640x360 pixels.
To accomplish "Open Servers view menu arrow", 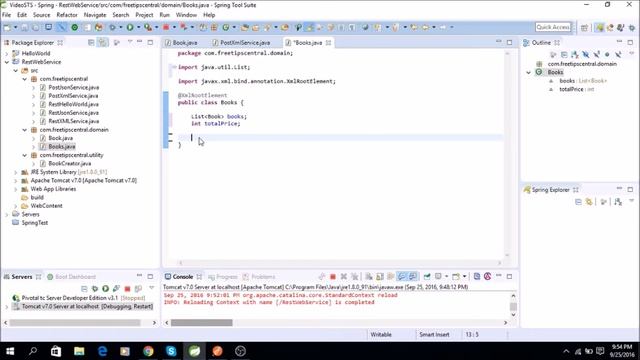I will coord(152,288).
